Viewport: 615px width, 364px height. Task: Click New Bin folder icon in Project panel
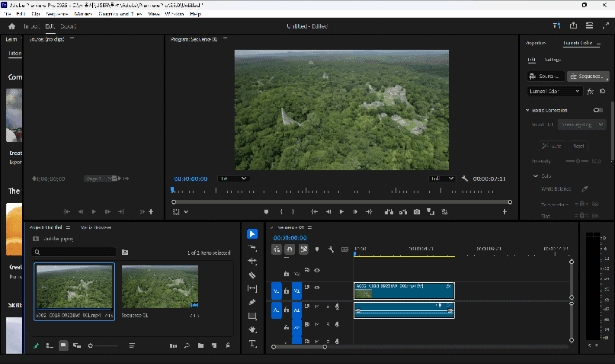coord(201,345)
